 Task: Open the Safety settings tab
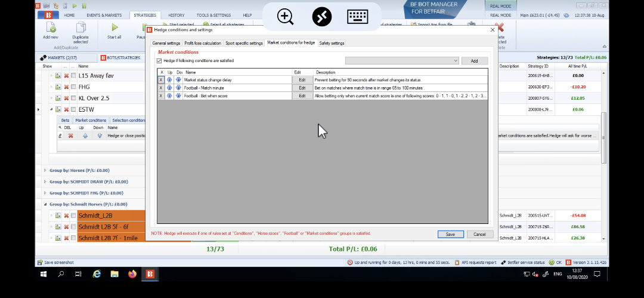pos(332,43)
